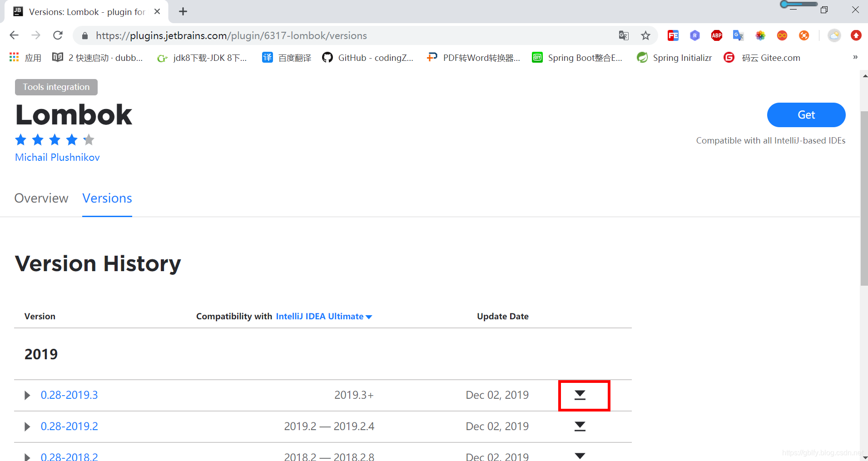This screenshot has width=868, height=461.
Task: Open the Spring Initializr bookmark
Action: (x=675, y=58)
